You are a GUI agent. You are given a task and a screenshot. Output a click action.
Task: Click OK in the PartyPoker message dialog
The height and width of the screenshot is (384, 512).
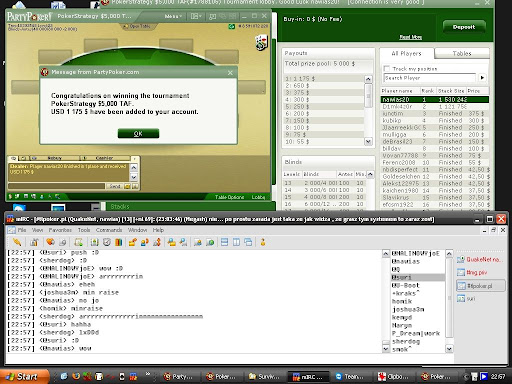coord(138,133)
